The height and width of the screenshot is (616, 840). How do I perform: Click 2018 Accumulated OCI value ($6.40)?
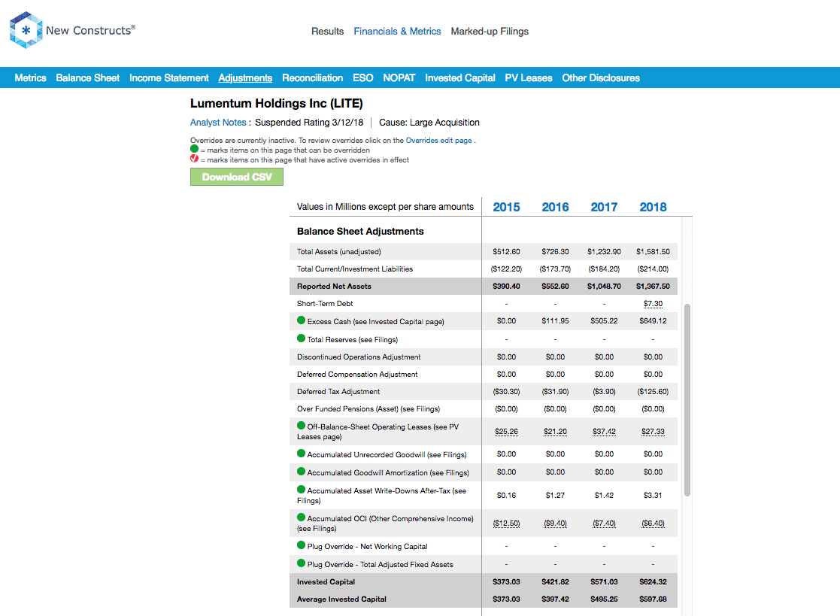point(653,523)
